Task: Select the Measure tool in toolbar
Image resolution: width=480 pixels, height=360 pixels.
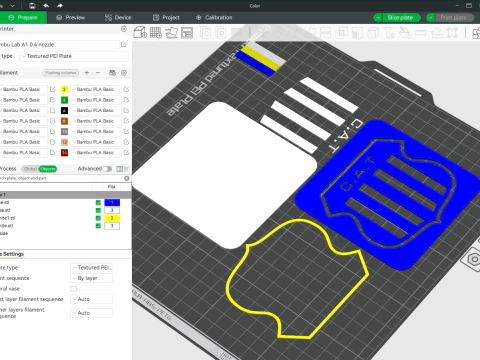Action: 421,33
